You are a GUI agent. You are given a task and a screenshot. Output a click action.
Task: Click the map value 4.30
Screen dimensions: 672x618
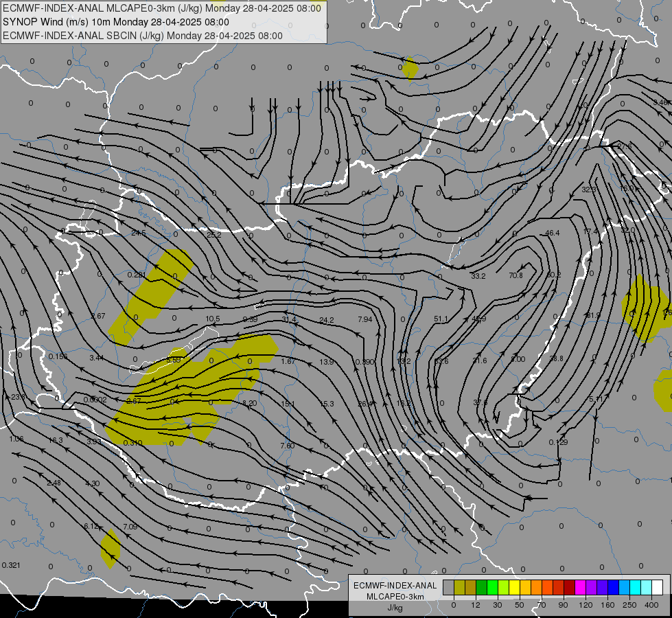coord(93,483)
